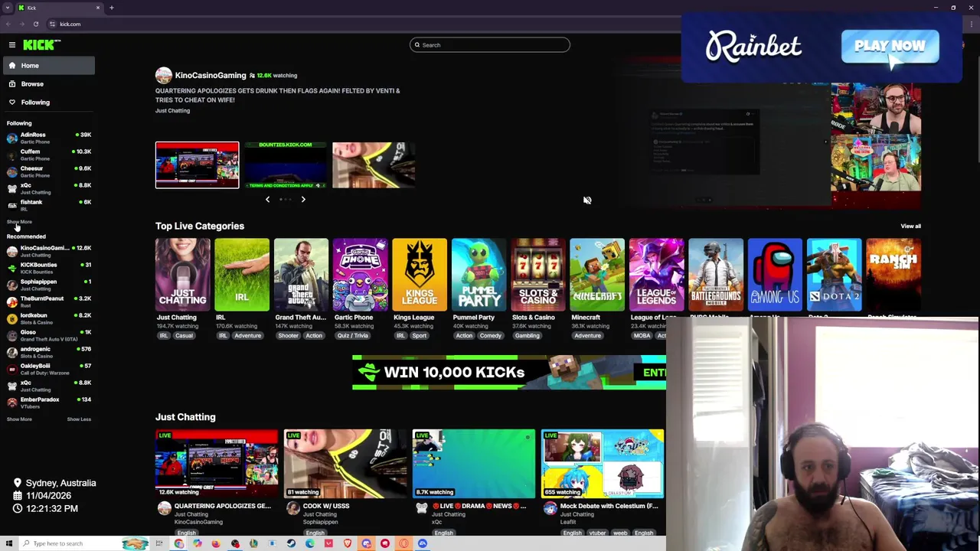Select first featured carousel thumbnail
The image size is (980, 551).
[x=197, y=165]
